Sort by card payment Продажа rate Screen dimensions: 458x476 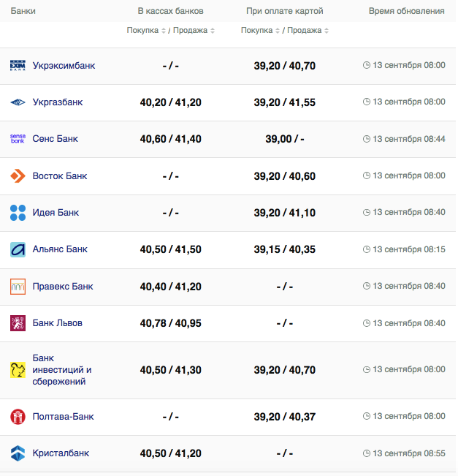(x=308, y=31)
